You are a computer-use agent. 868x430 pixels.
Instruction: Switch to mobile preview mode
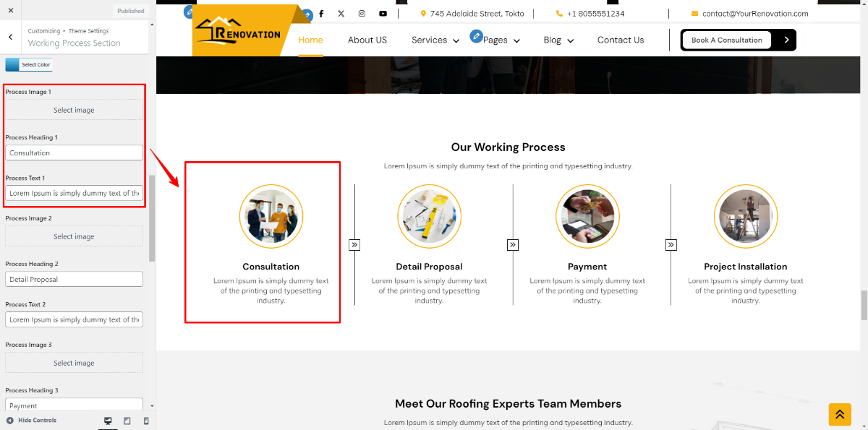146,421
